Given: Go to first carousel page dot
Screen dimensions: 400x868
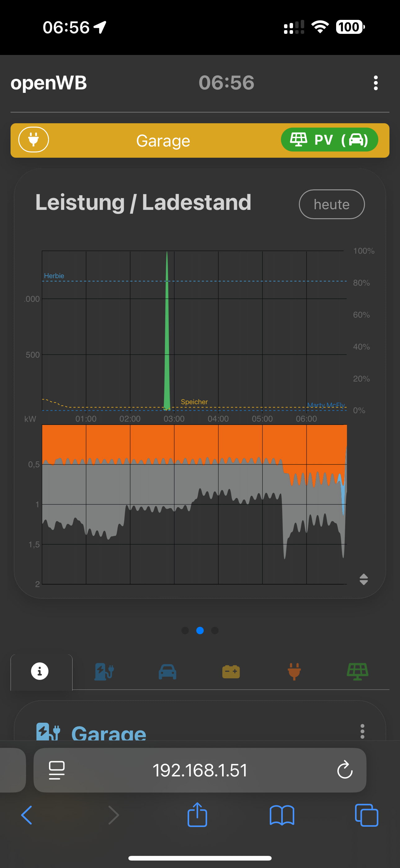Looking at the screenshot, I should click(185, 630).
